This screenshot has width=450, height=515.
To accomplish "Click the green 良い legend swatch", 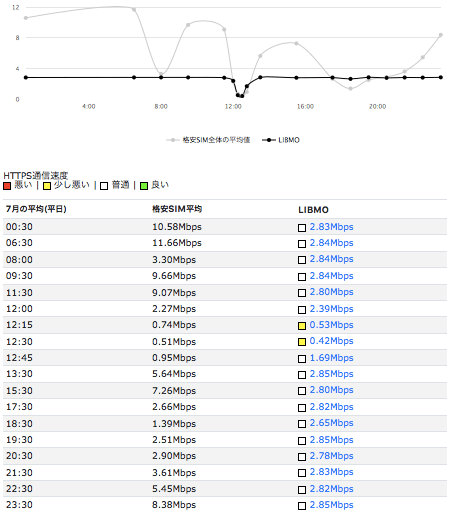I will (x=144, y=186).
